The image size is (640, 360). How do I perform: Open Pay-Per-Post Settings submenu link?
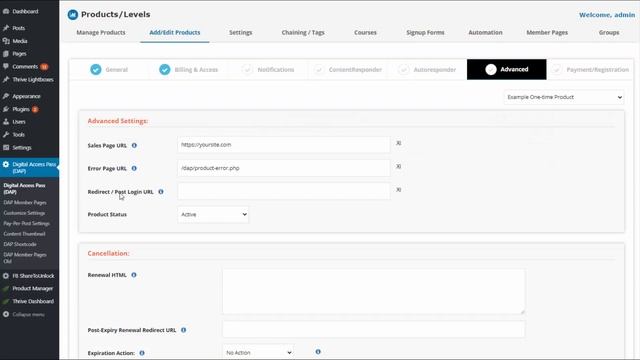[x=27, y=224]
